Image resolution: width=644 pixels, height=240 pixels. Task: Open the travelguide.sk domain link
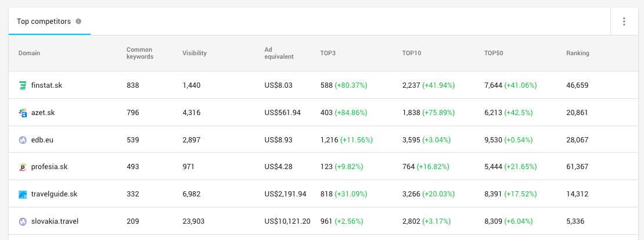[54, 194]
